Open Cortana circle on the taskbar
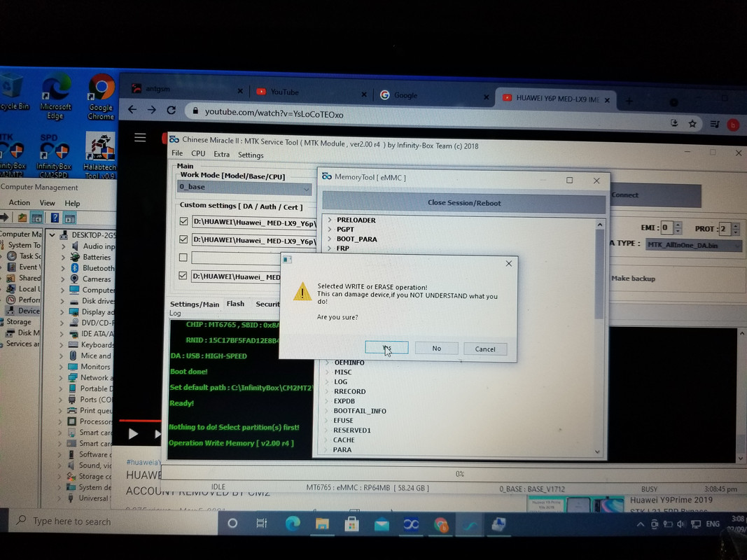Screen dimensions: 747x560 click(x=232, y=524)
